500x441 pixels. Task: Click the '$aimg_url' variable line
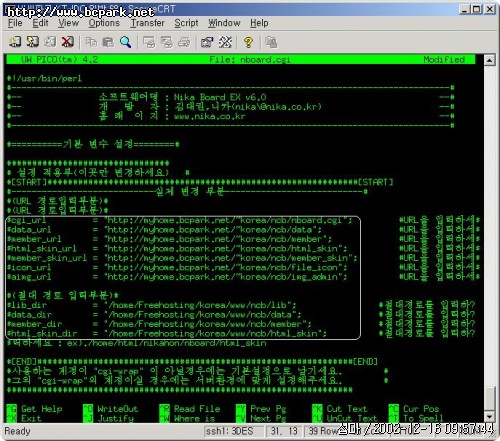point(177,277)
